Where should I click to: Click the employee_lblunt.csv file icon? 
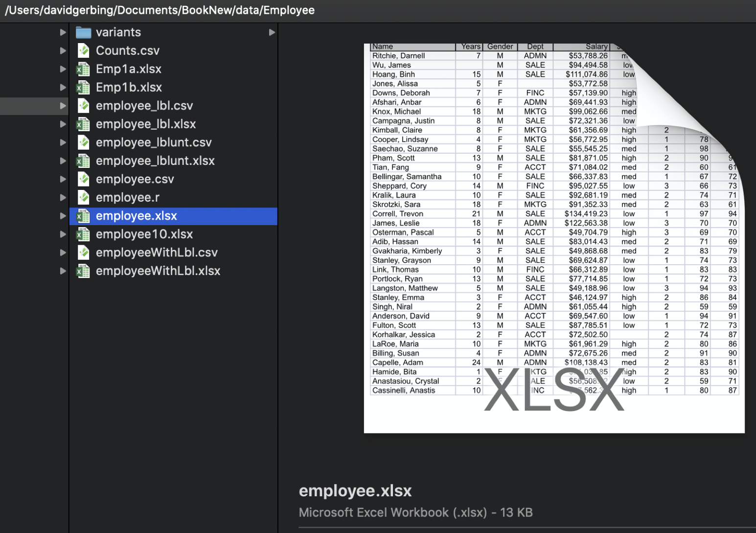[84, 142]
